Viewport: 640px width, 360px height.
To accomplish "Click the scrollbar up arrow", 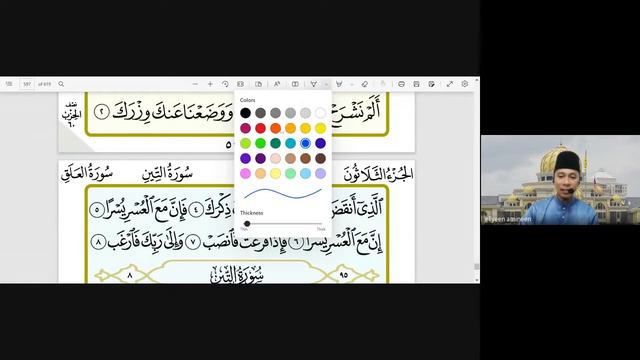I will coord(476,80).
